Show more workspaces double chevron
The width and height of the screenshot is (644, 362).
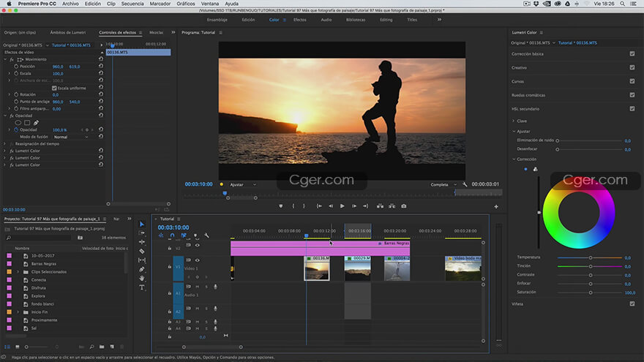pyautogui.click(x=439, y=19)
